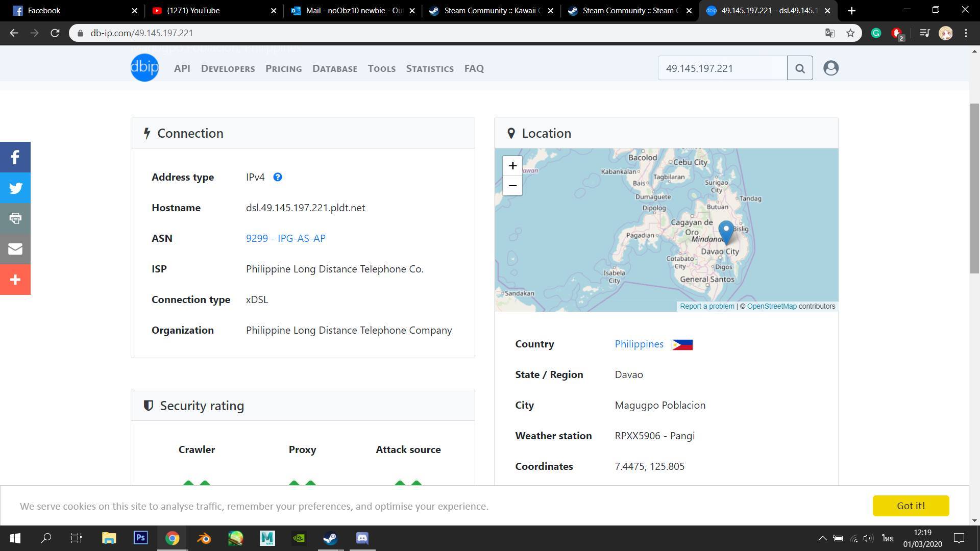Open the Database menu item

(335, 68)
